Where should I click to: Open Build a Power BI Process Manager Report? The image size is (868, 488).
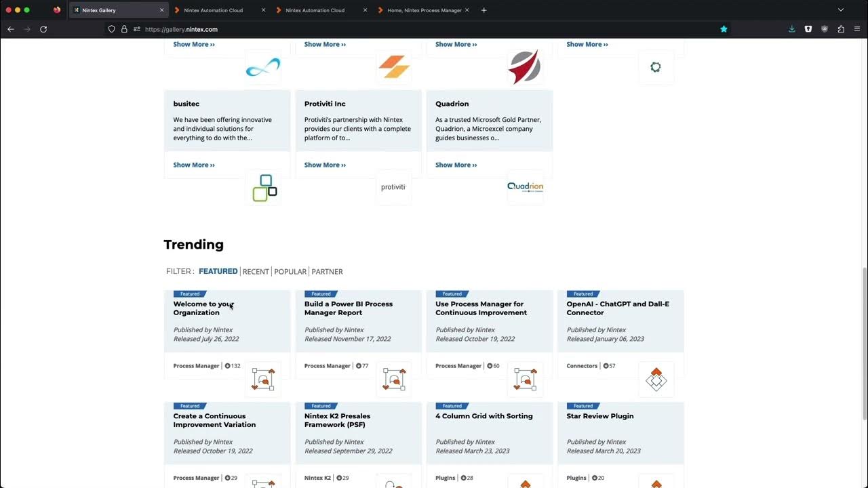tap(349, 308)
